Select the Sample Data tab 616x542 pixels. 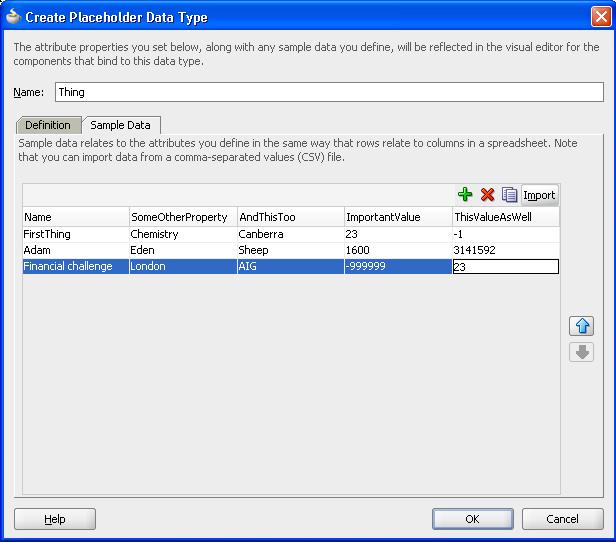(x=120, y=125)
